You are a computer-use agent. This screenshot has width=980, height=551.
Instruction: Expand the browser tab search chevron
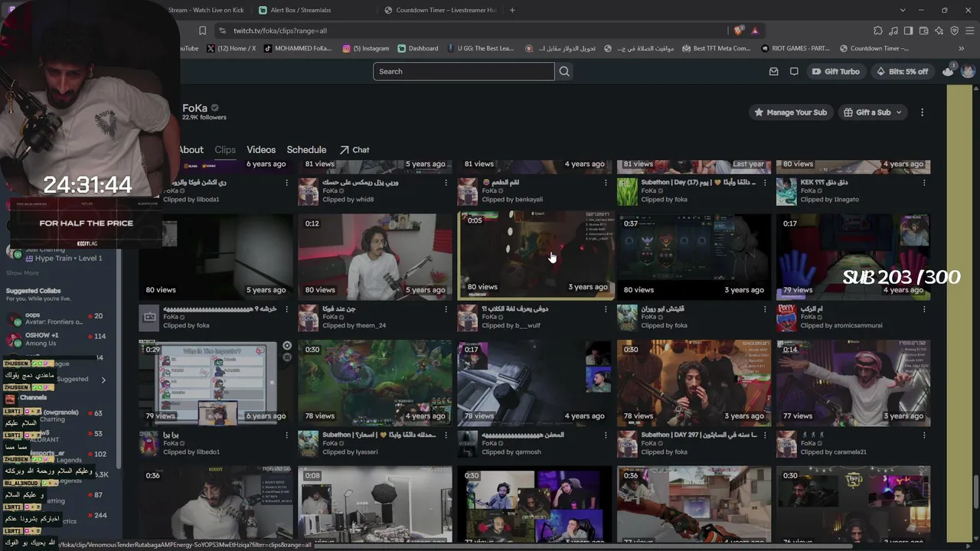coord(903,10)
